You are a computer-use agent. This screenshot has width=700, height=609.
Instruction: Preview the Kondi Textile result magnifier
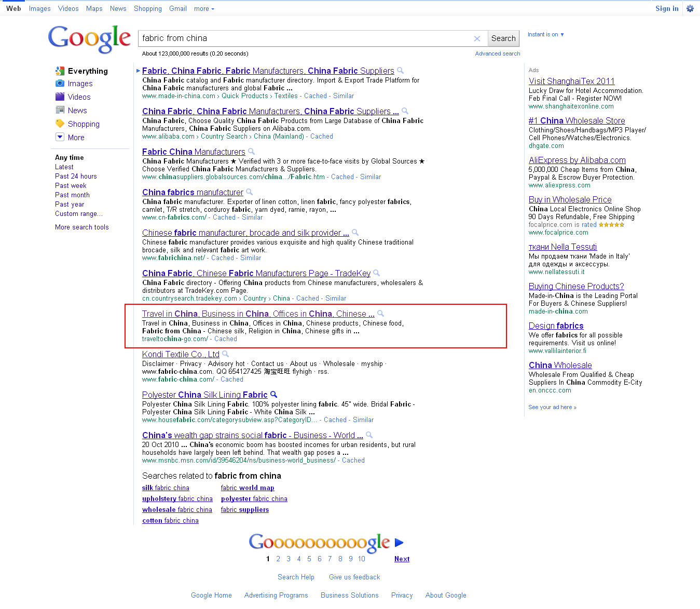pos(225,354)
